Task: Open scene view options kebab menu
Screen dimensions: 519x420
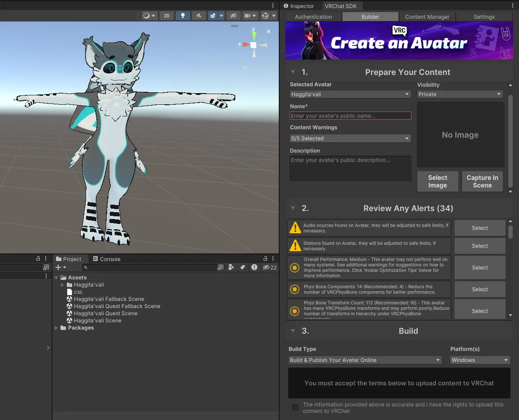Action: [273, 5]
